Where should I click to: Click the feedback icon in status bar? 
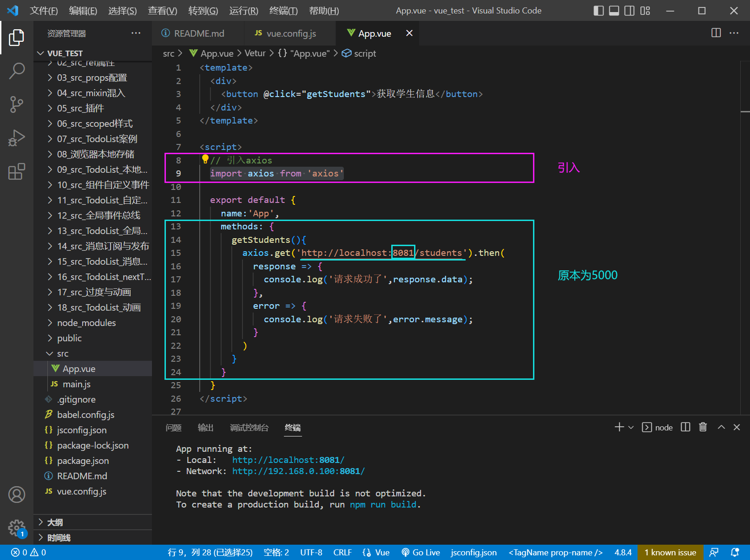tap(714, 552)
